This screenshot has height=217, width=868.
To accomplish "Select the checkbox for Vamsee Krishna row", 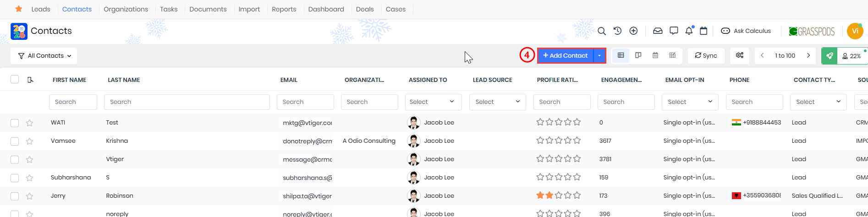I will point(15,141).
